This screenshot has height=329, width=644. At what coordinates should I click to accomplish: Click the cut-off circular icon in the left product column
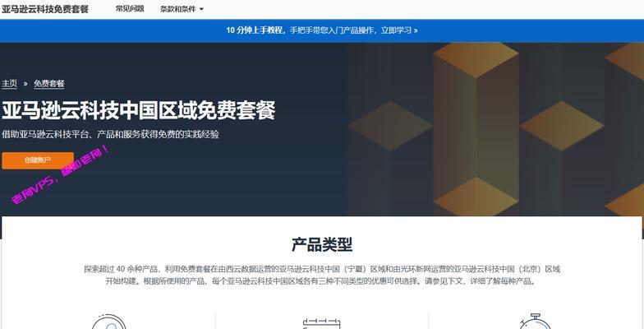108,322
